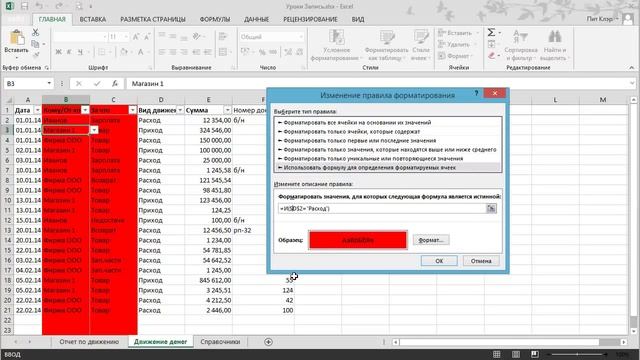Viewport: 640px width, 360px height.
Task: Click the add new sheet plus icon
Action: [x=268, y=342]
